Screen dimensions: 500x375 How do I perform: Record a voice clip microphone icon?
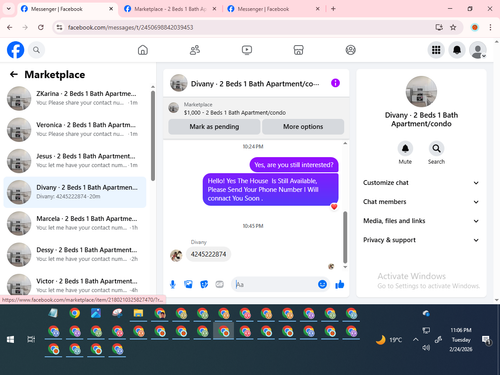point(173,284)
